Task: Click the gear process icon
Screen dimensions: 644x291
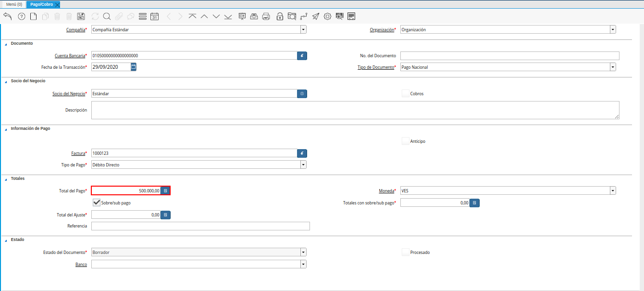Action: click(328, 16)
